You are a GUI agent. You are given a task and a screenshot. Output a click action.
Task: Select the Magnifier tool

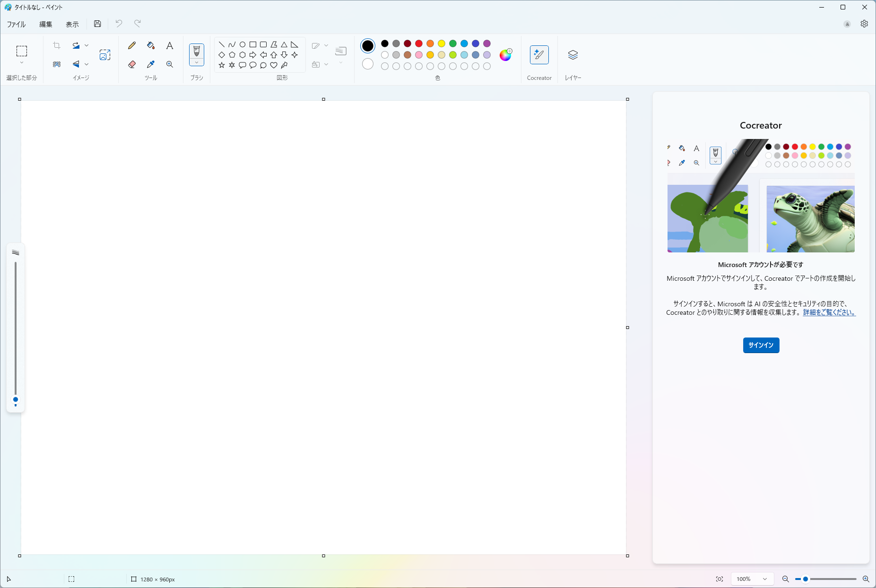click(169, 64)
